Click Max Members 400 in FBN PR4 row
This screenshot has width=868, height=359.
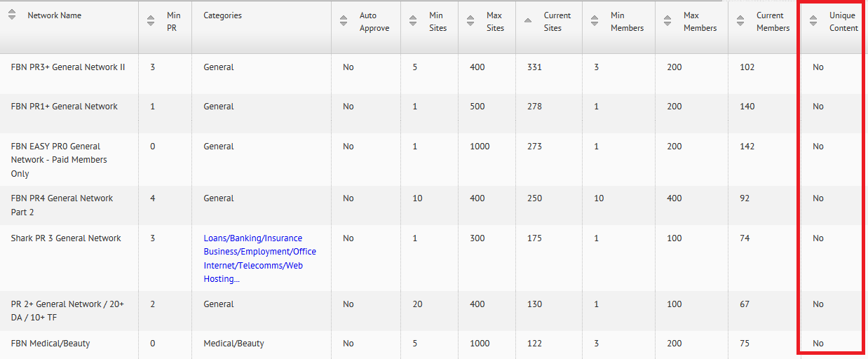click(674, 198)
